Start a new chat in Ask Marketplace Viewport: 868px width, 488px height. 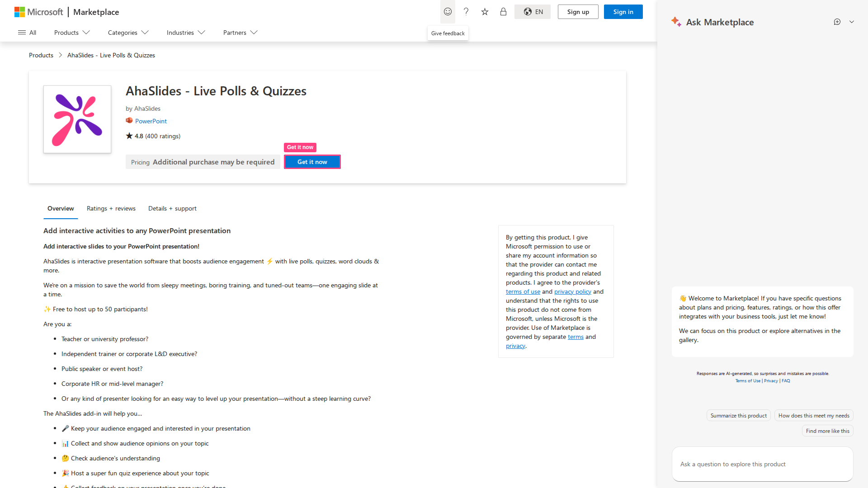point(837,22)
